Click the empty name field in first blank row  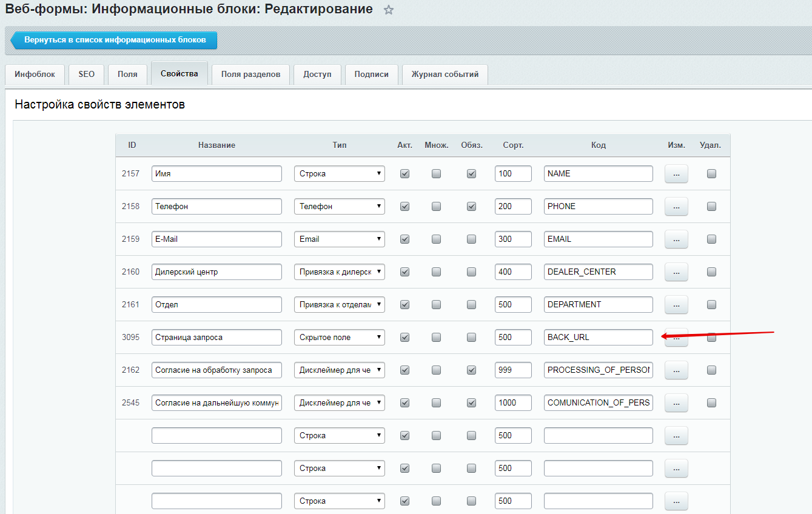tap(216, 435)
